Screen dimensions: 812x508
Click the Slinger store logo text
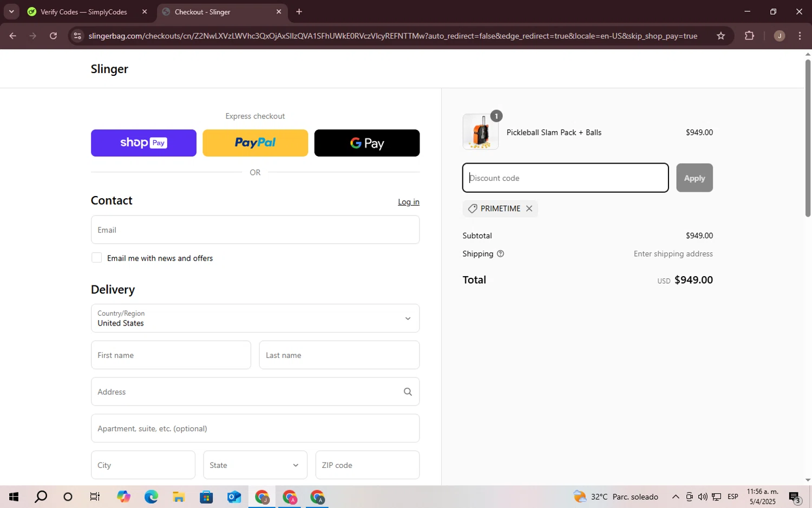coord(109,69)
